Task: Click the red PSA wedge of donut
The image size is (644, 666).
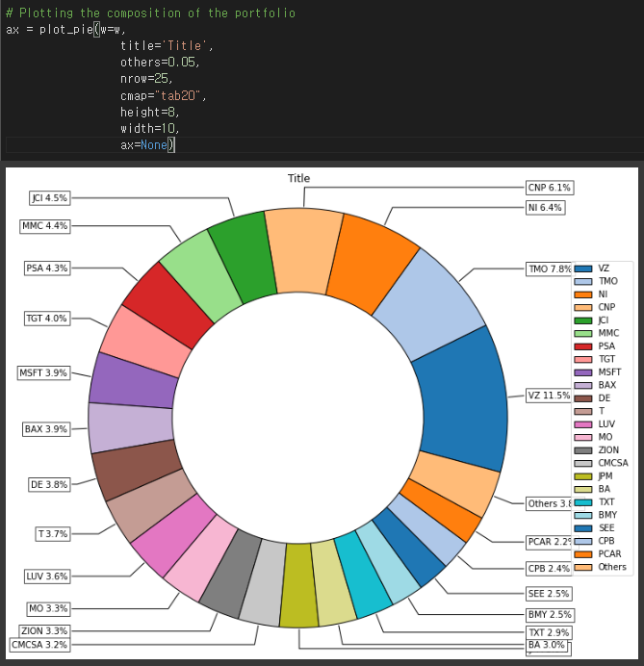Action: (x=167, y=306)
